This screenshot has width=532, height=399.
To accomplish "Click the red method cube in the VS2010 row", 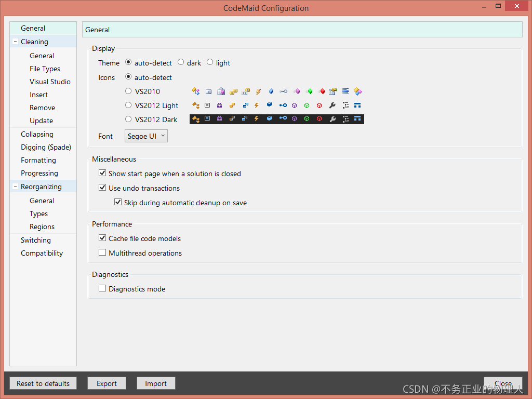I will pos(321,91).
